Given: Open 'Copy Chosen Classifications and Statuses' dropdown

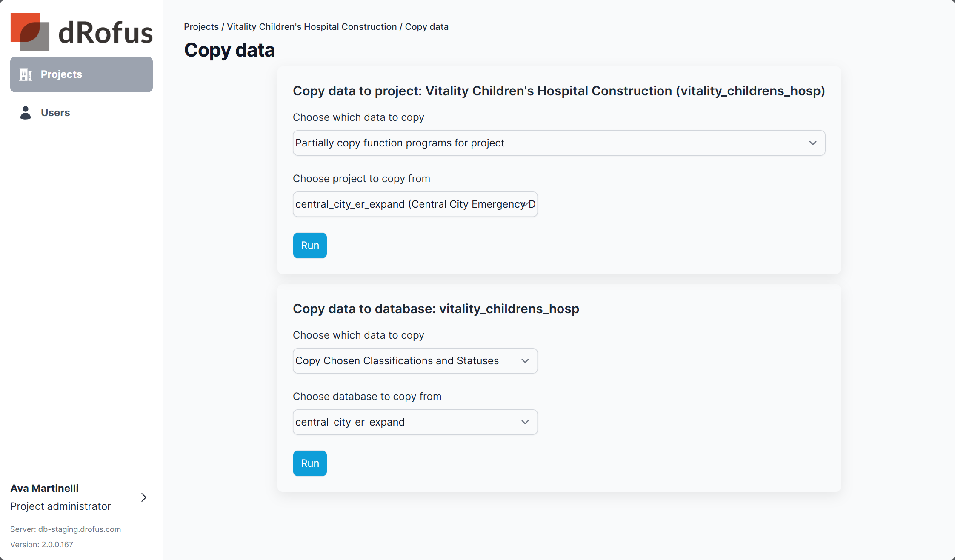Looking at the screenshot, I should coord(415,361).
